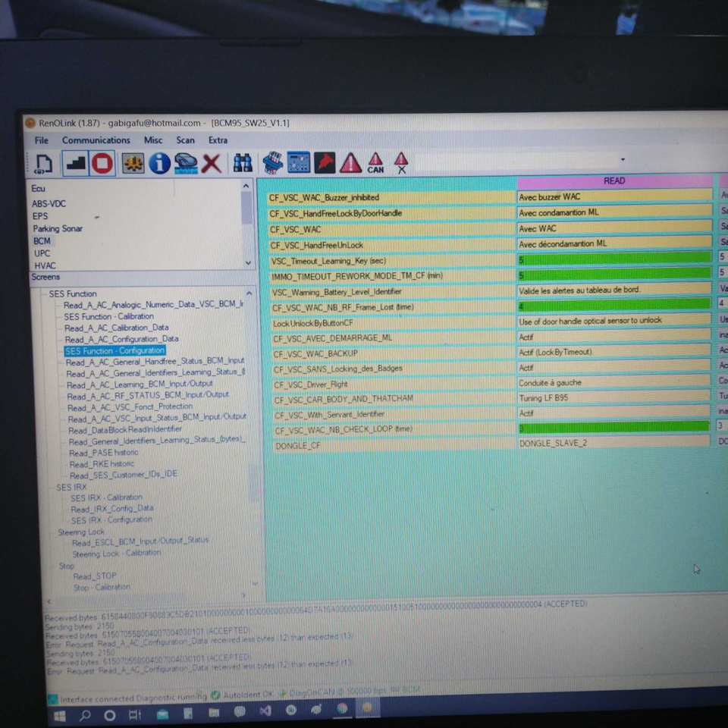This screenshot has height=728, width=728.
Task: Select ABS-VDC in the Ecu list
Action: click(x=49, y=204)
